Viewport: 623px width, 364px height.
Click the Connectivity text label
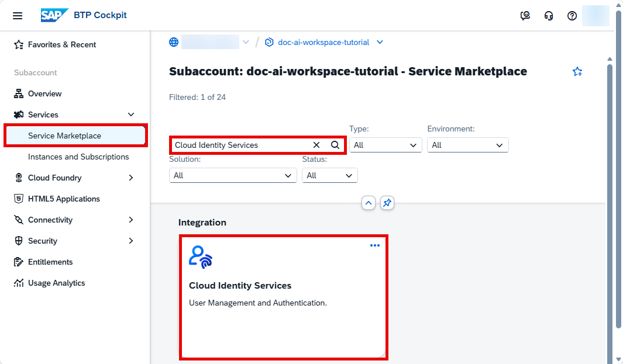50,220
